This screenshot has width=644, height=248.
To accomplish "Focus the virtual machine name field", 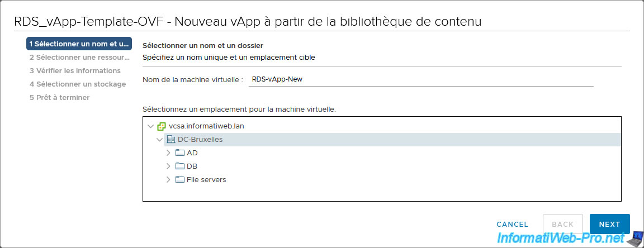I will click(x=421, y=80).
